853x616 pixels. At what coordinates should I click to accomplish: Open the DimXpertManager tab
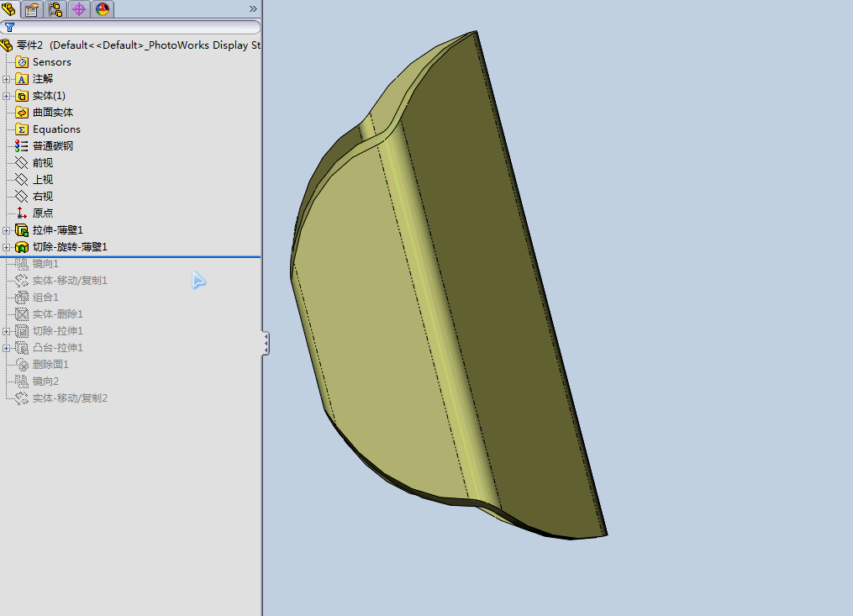[x=79, y=9]
